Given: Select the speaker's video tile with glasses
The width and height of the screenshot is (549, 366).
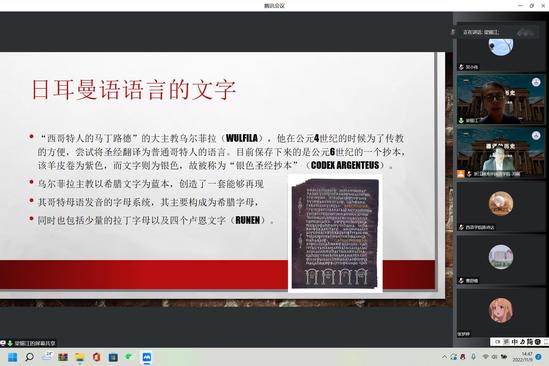Looking at the screenshot, I should point(501,99).
